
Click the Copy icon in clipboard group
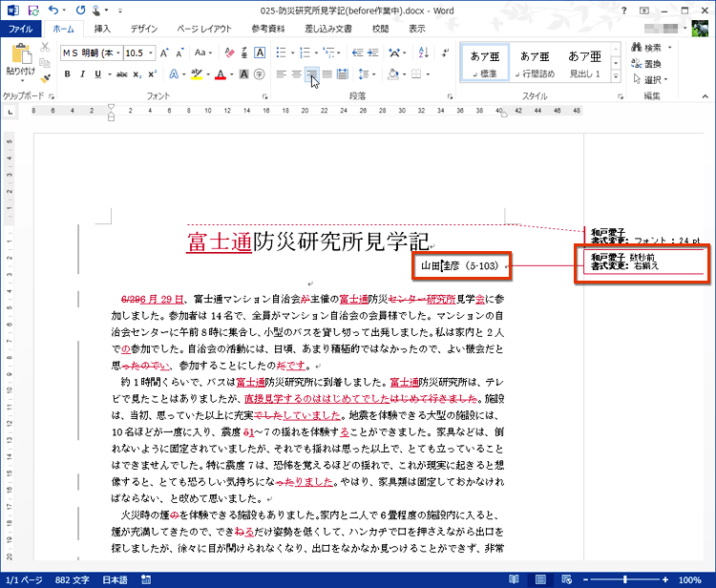(44, 63)
